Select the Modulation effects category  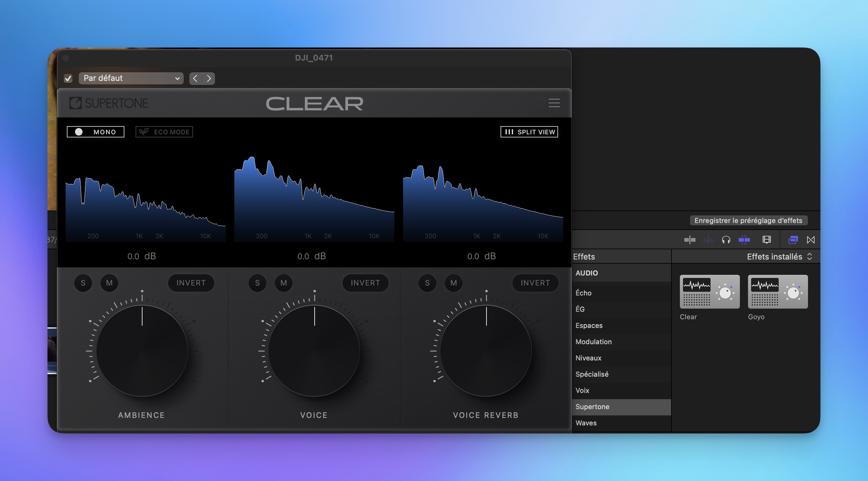click(x=621, y=342)
